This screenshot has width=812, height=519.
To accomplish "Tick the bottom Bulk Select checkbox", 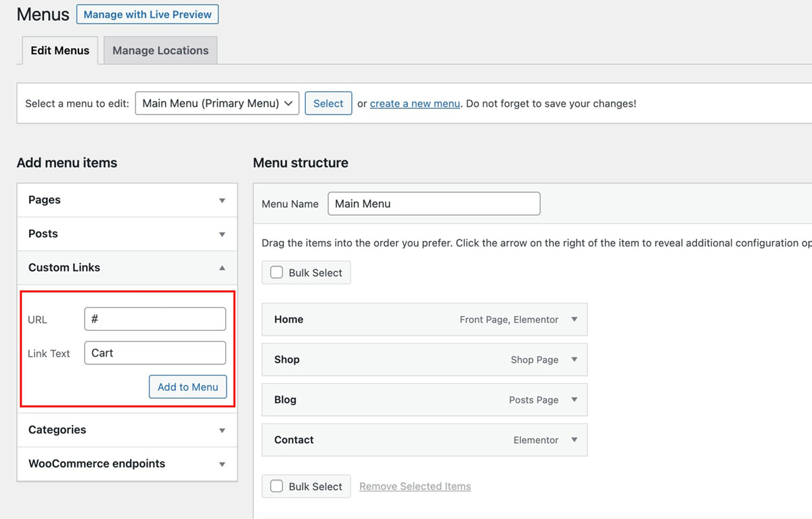I will tap(277, 486).
